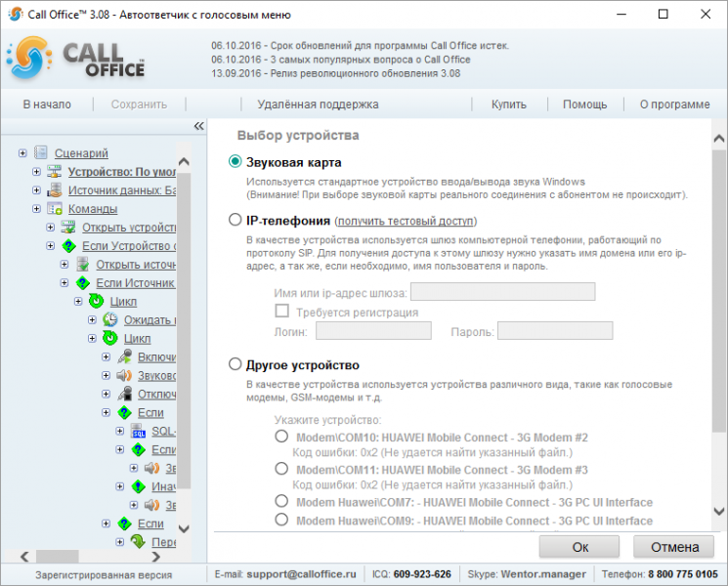Viewport: 728px width, 586px height.
Task: Select the Другое устройство radio button
Action: [235, 364]
